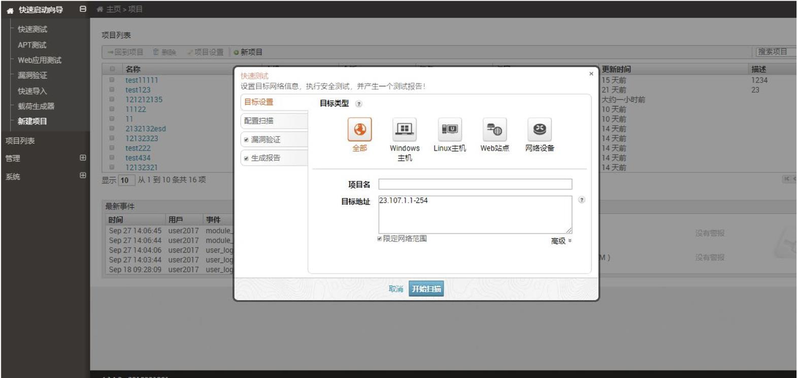Close the 快速测试 dialog with X
798x378 pixels.
point(591,74)
